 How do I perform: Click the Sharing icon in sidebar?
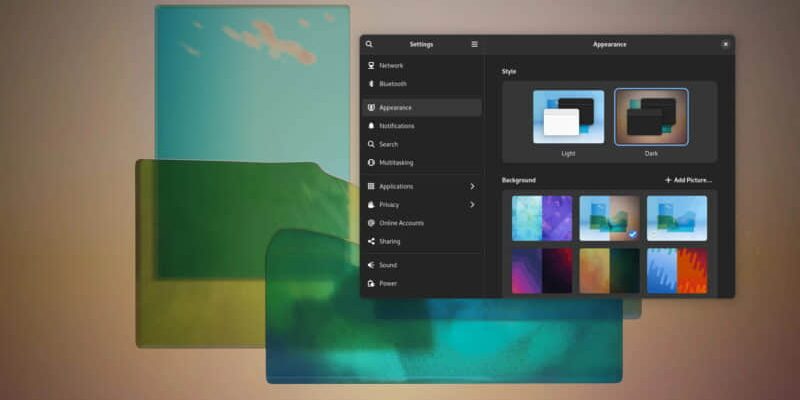pos(371,241)
